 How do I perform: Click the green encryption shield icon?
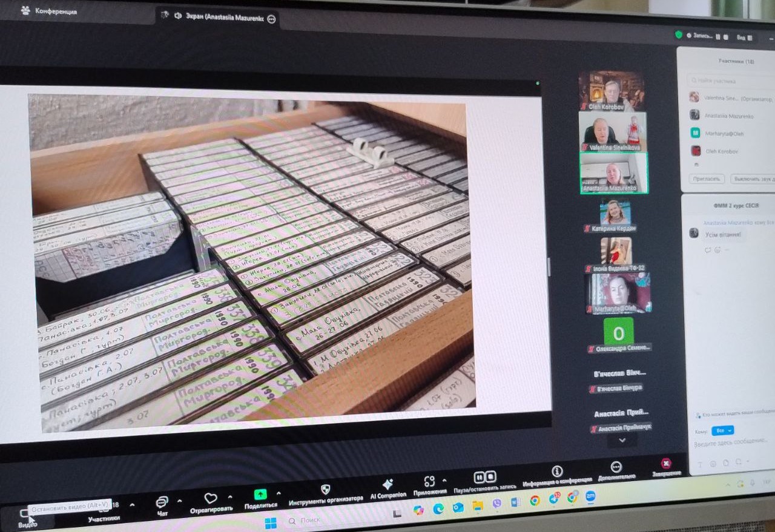[x=679, y=35]
